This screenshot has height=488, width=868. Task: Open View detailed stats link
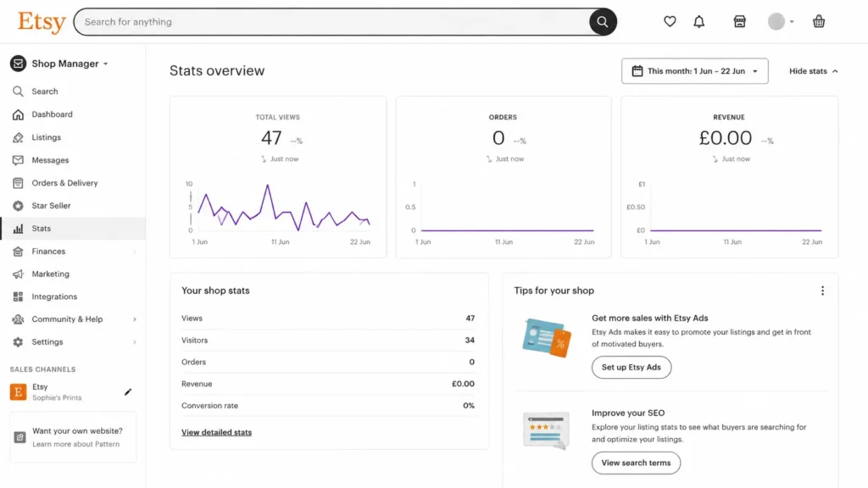pos(216,433)
